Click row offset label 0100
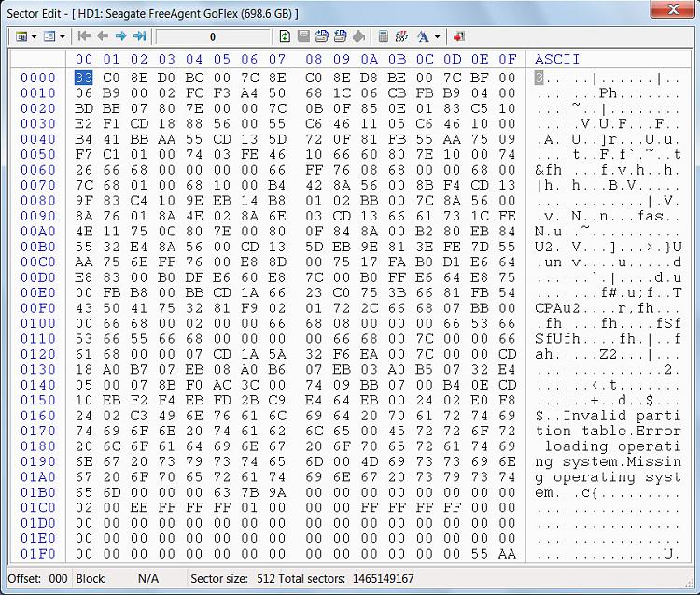The image size is (700, 595). [x=38, y=323]
